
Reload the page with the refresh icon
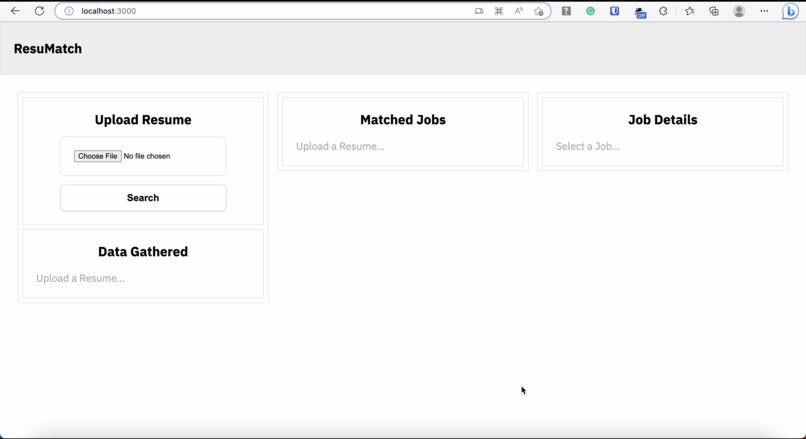click(x=39, y=11)
